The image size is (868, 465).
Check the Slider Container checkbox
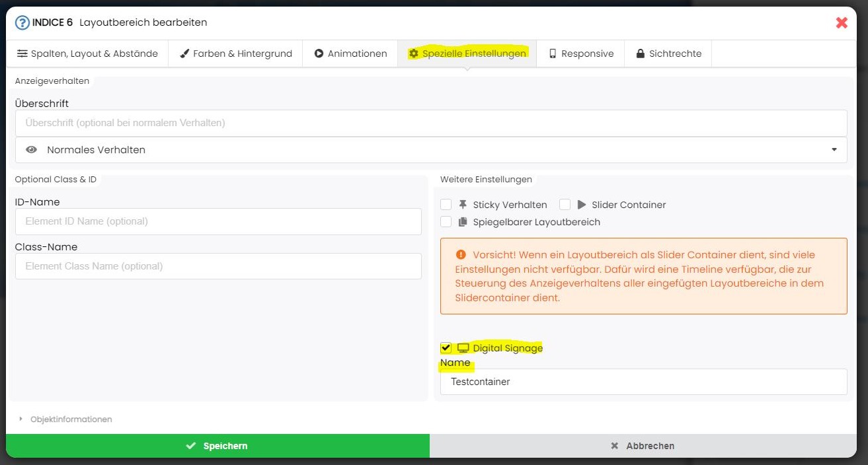pos(565,205)
